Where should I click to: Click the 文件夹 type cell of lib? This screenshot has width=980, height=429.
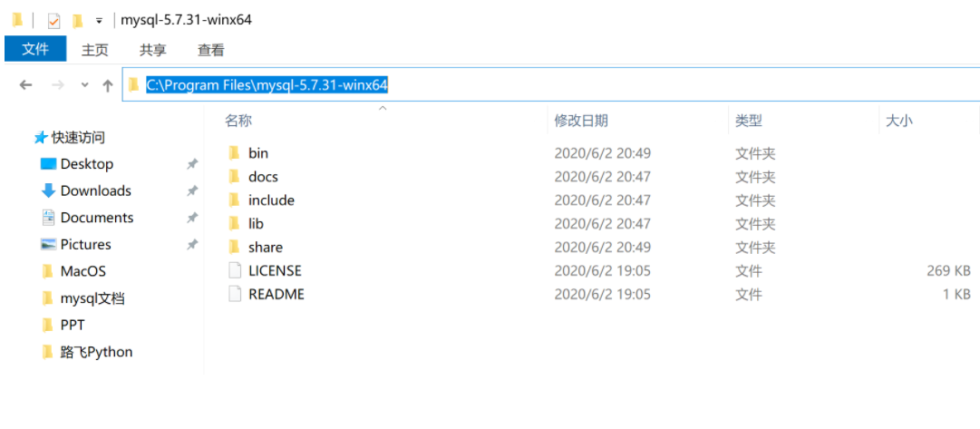point(755,223)
